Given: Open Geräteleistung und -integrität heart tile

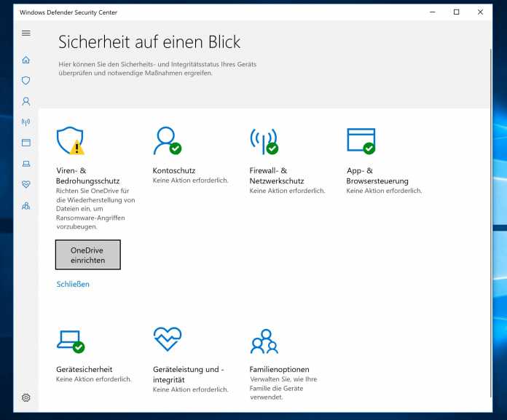Looking at the screenshot, I should (167, 339).
